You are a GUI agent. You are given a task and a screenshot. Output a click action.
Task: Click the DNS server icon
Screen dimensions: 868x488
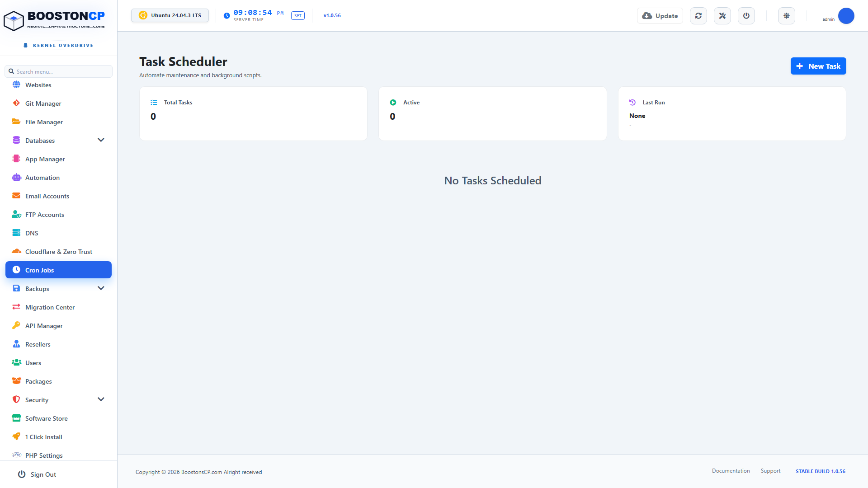16,233
